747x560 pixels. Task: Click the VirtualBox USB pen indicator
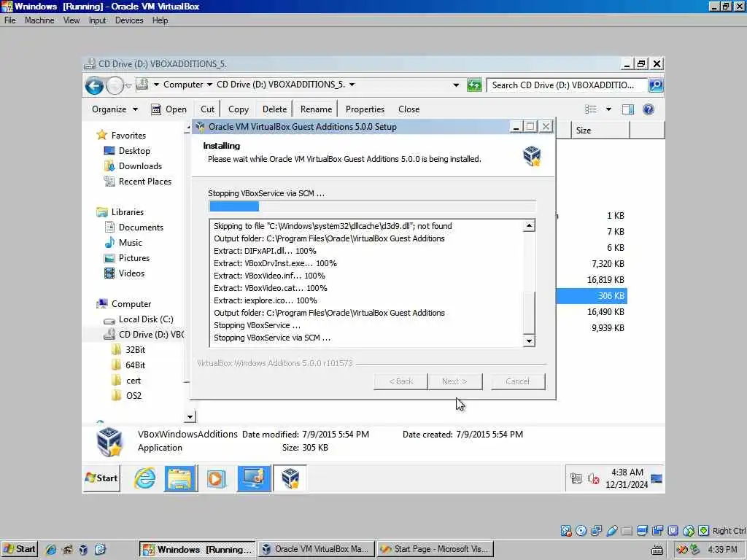(x=612, y=531)
